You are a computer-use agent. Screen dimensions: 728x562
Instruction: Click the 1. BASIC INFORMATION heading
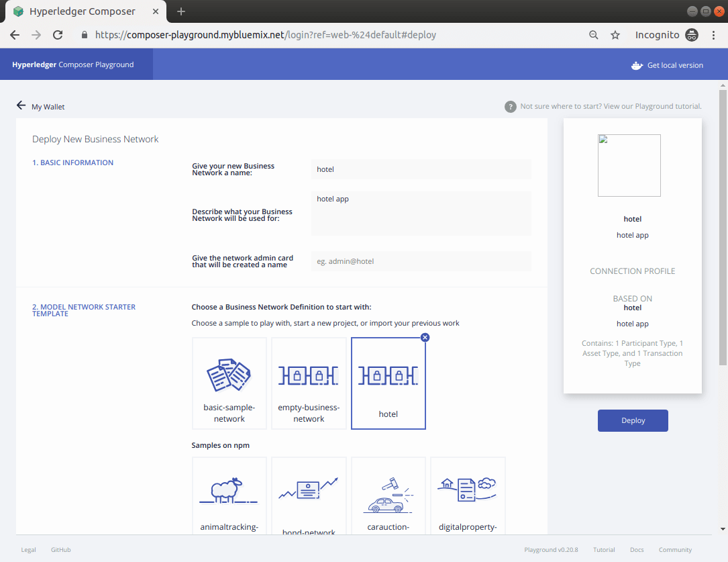(72, 162)
